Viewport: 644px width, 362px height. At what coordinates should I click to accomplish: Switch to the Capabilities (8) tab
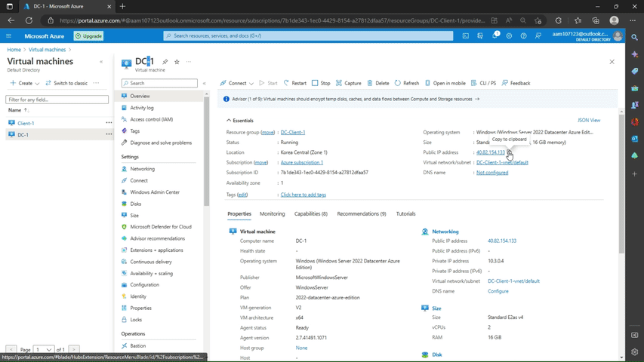tap(311, 214)
